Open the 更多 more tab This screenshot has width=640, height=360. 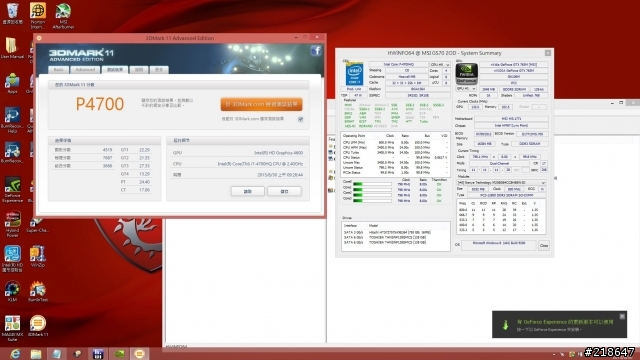(x=159, y=70)
